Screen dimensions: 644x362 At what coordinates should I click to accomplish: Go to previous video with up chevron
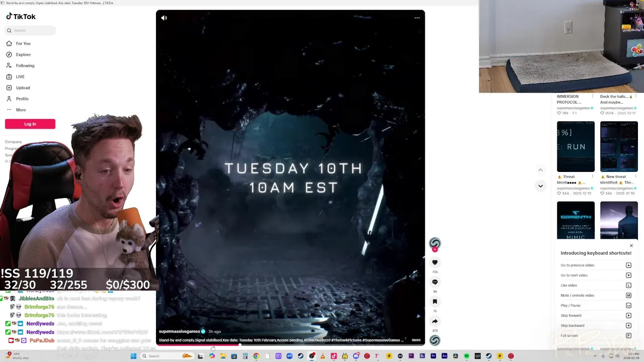click(540, 170)
